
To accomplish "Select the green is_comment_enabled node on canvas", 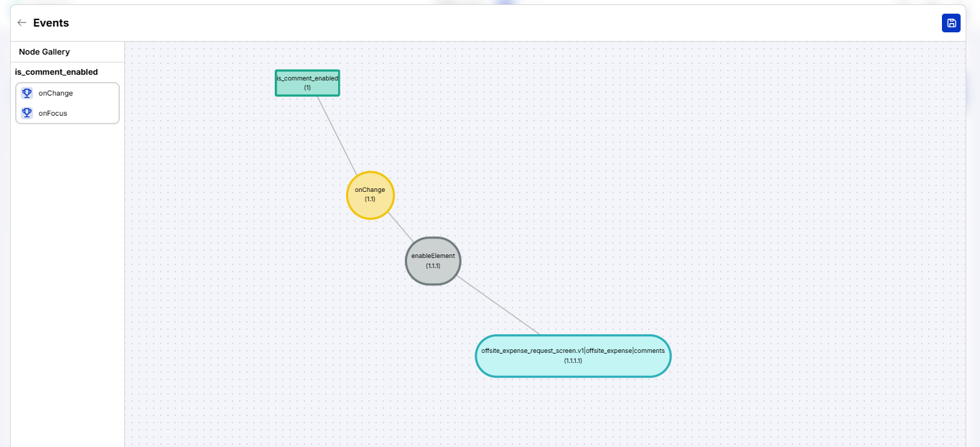I will [307, 83].
